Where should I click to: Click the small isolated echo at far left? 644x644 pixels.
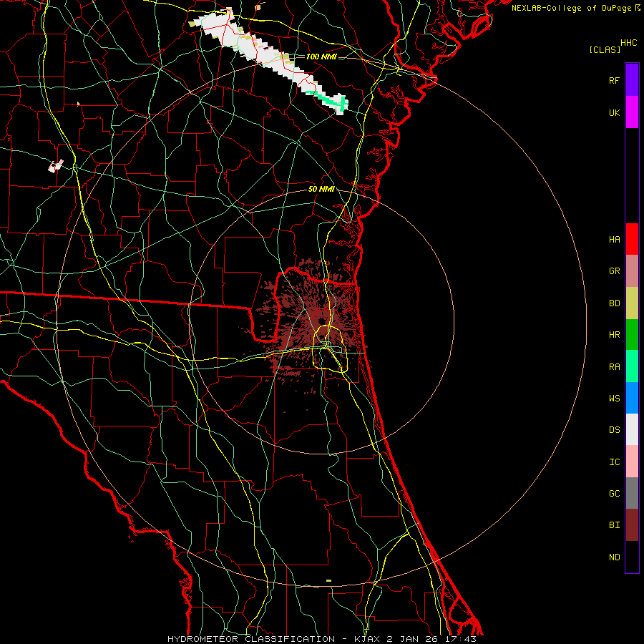[57, 165]
